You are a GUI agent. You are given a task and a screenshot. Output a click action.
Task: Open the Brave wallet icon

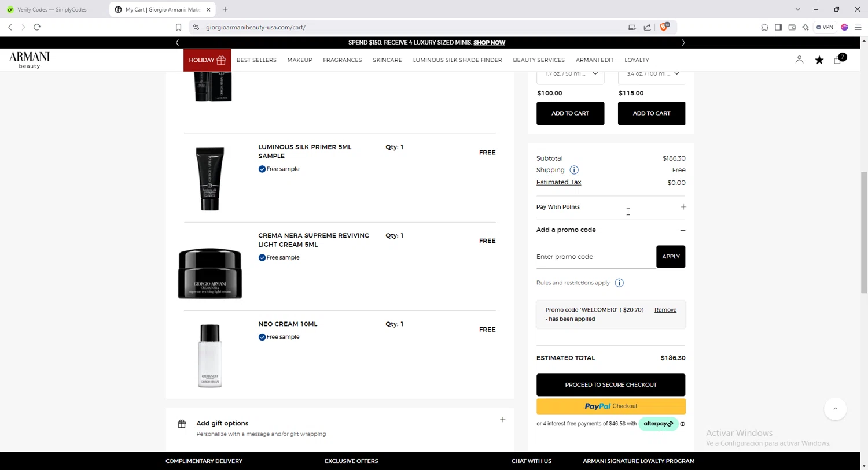792,27
